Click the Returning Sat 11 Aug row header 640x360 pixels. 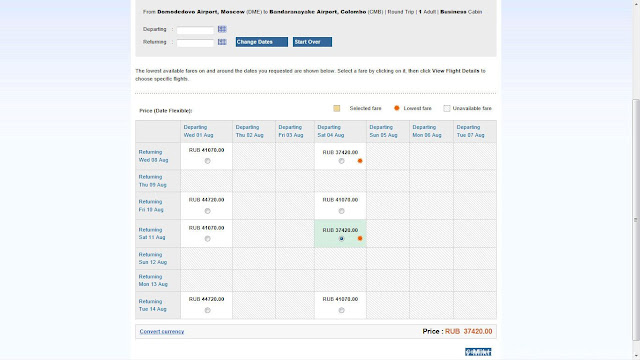coord(152,233)
